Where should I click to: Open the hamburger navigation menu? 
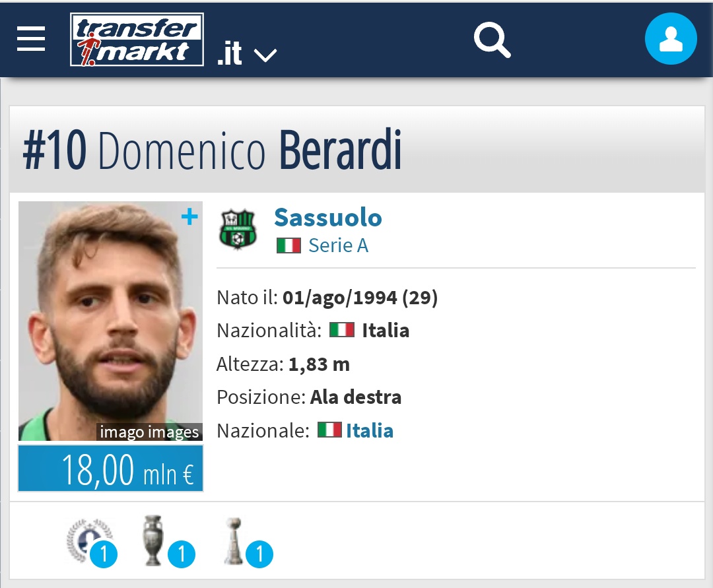pos(31,39)
